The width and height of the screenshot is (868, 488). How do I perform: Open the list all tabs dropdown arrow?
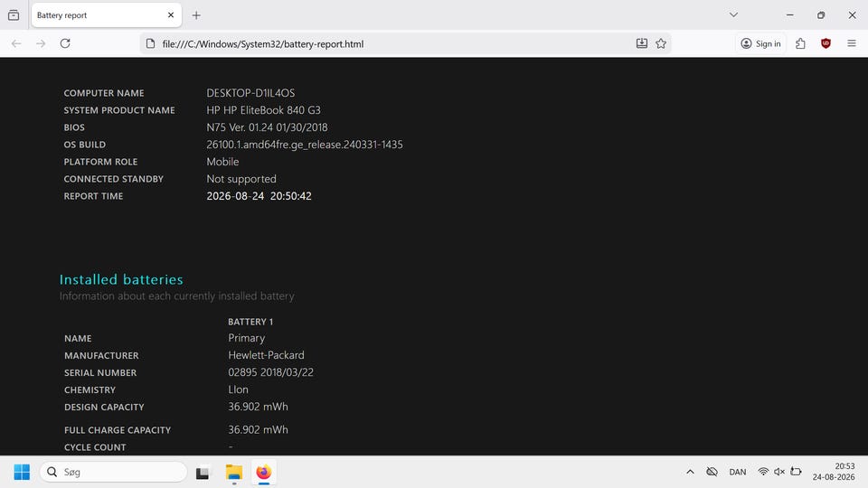coord(733,15)
